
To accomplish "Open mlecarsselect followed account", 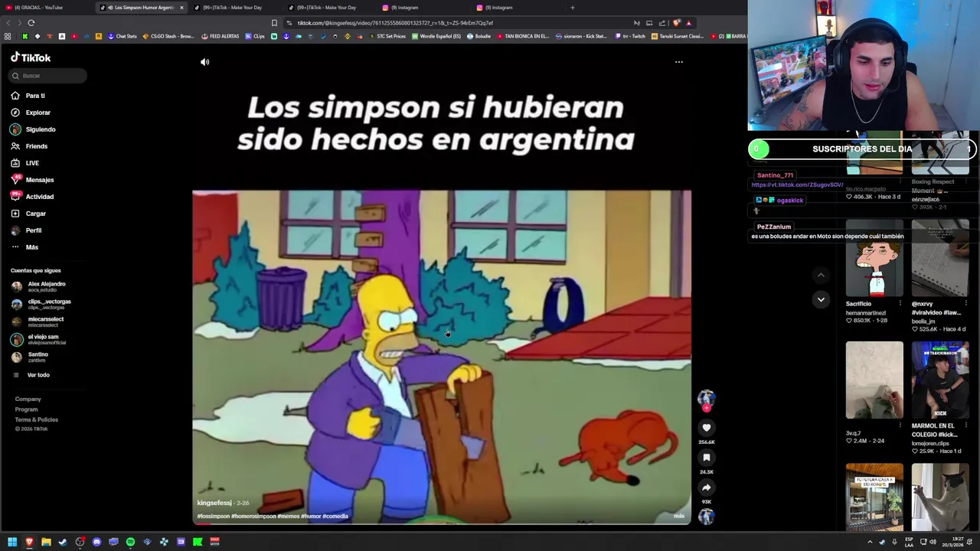I will [38, 321].
